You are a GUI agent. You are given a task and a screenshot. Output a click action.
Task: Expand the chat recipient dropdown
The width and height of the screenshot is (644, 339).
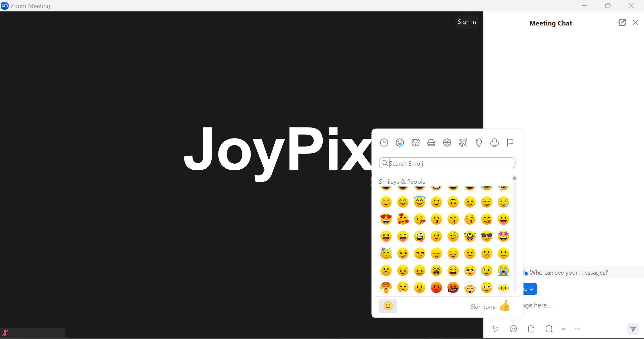[530, 289]
